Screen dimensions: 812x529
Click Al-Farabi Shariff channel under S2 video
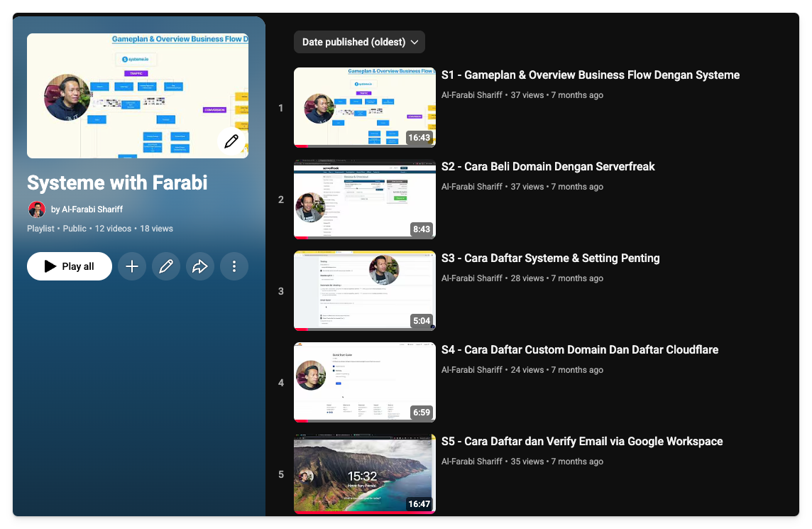point(472,187)
